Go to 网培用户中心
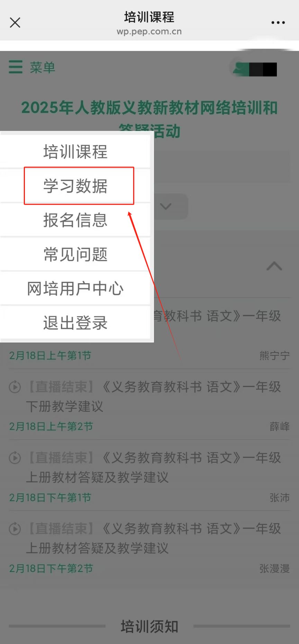This screenshot has height=644, width=299. click(75, 288)
